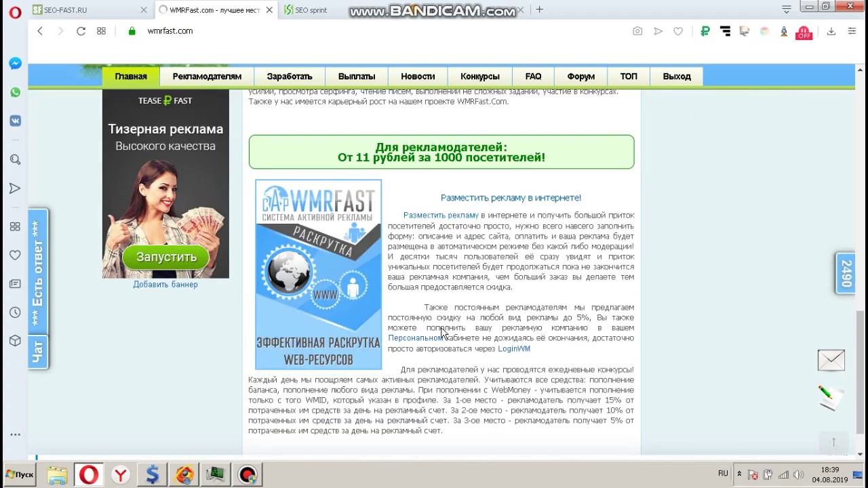Open WhatsApp in the Opera sidebar
The height and width of the screenshot is (488, 868).
click(x=15, y=92)
